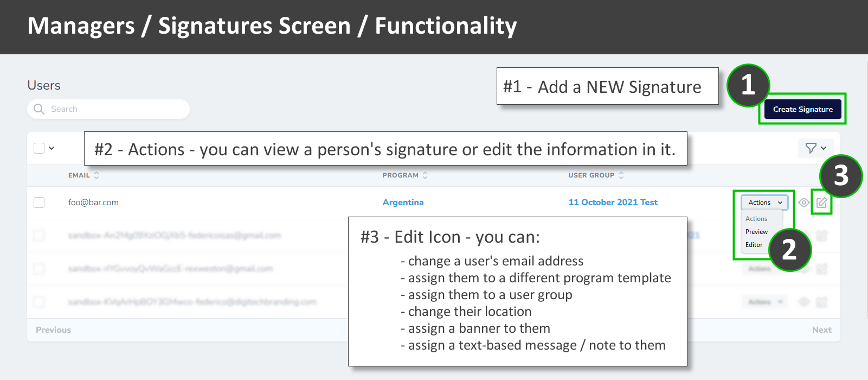Click the Create Signature button
This screenshot has width=868, height=380.
pyautogui.click(x=802, y=109)
